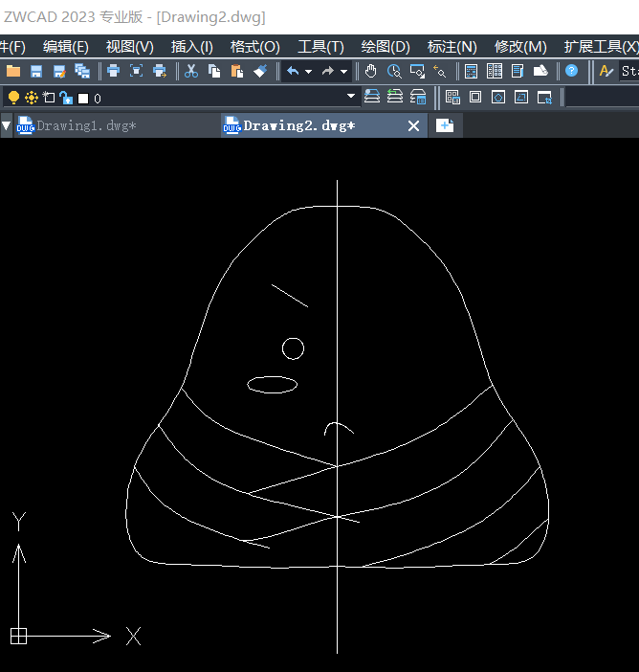Paste from clipboard icon
The image size is (639, 672).
237,71
